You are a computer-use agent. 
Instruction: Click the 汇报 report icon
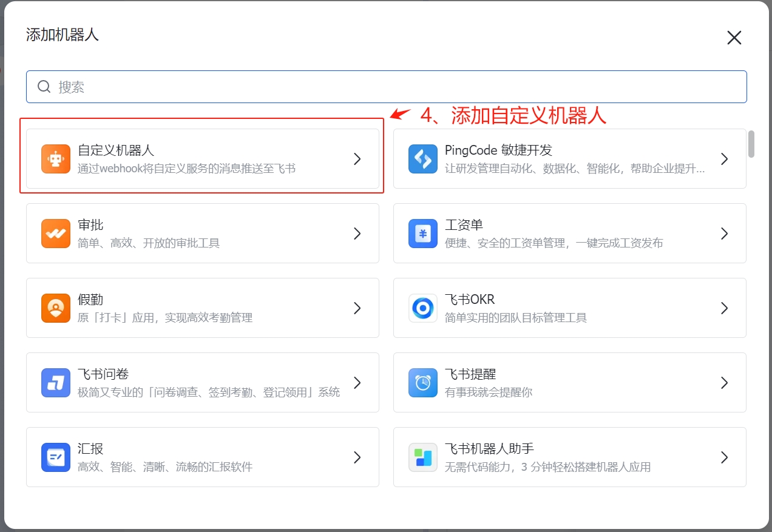click(x=56, y=457)
